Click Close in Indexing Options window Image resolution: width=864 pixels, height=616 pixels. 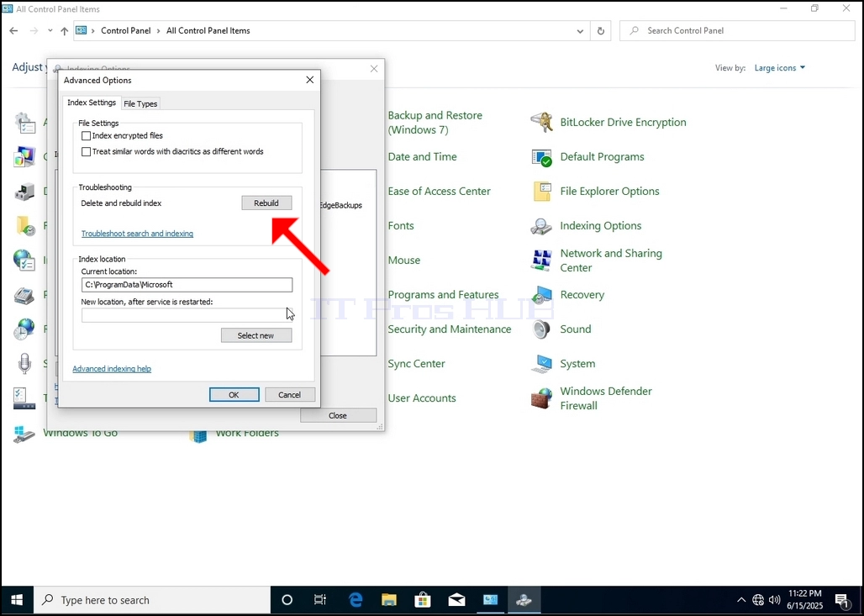339,415
